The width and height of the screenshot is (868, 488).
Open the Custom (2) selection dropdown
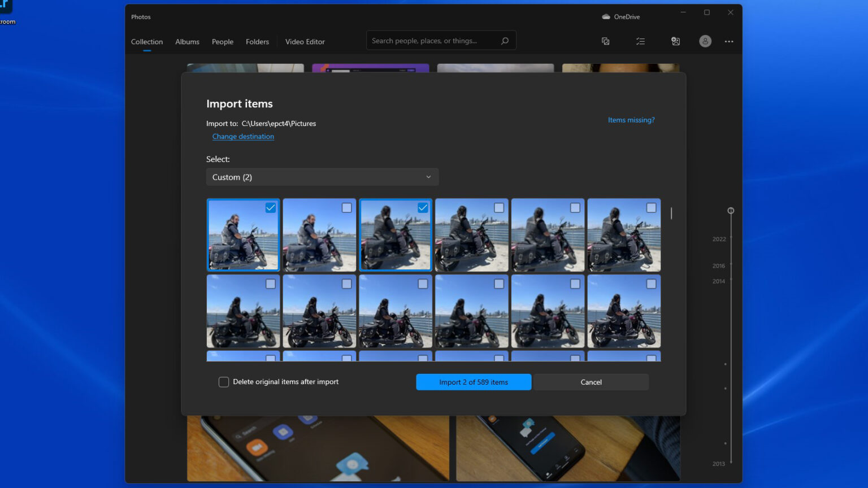tap(322, 177)
